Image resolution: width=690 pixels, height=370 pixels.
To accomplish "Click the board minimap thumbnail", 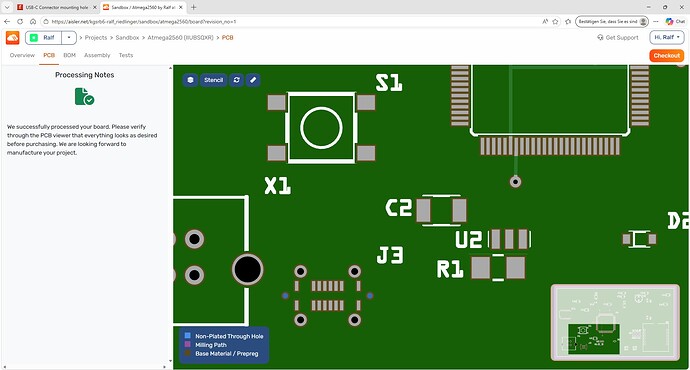I will [616, 322].
